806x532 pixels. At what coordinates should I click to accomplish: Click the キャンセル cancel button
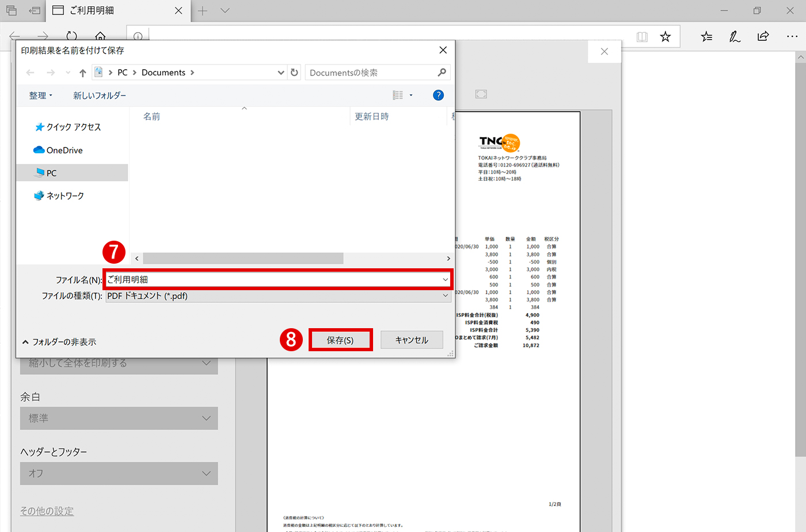412,340
